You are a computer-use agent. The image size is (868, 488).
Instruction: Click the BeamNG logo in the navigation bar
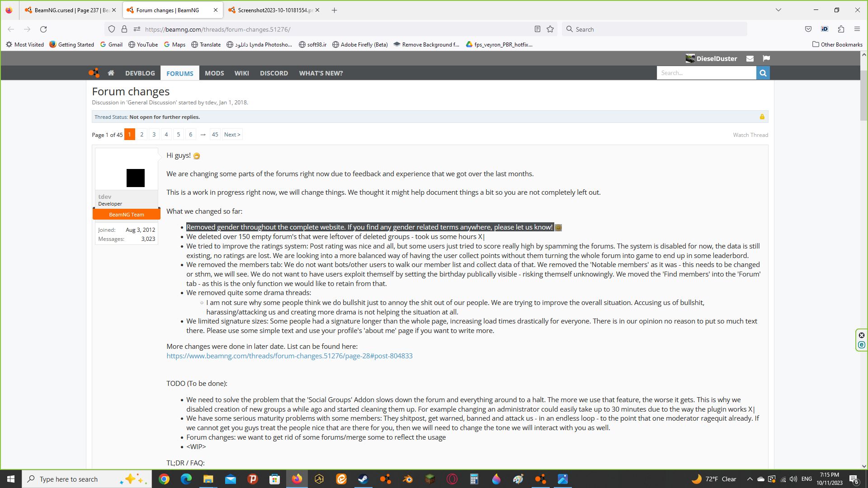point(94,73)
